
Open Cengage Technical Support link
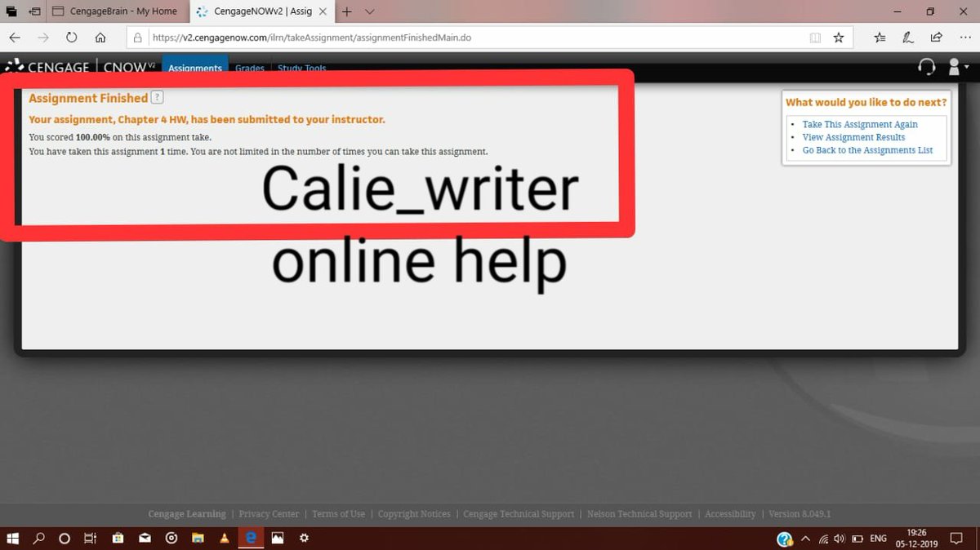(519, 514)
